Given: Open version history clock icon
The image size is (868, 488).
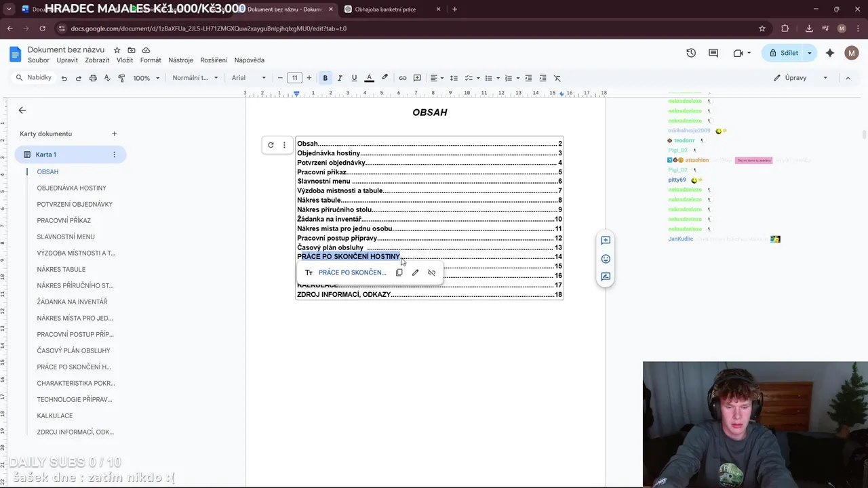Looking at the screenshot, I should pos(691,53).
